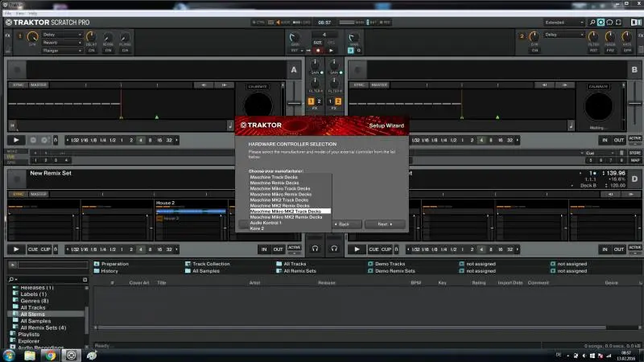Image resolution: width=644 pixels, height=362 pixels.
Task: Open the View menu
Action: (x=19, y=13)
